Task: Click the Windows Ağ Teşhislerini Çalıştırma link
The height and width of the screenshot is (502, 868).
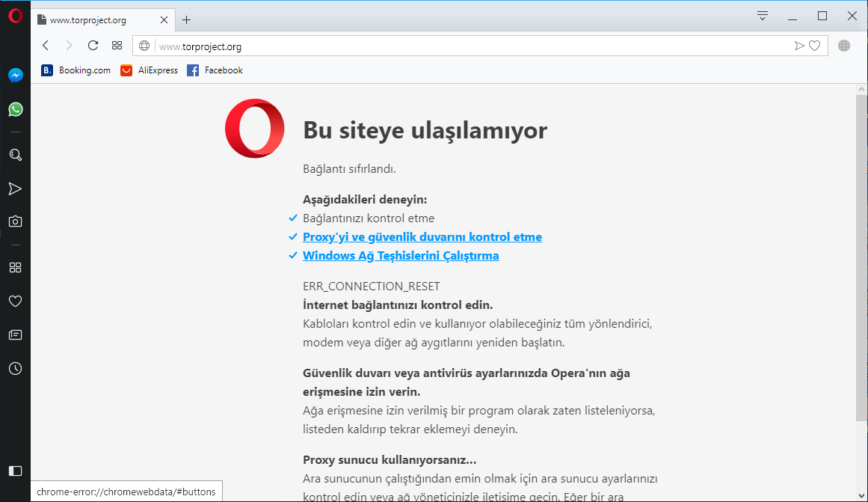Action: (x=400, y=256)
